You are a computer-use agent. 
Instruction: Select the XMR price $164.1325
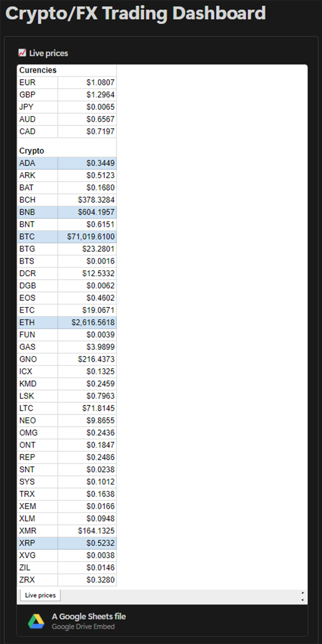87,531
